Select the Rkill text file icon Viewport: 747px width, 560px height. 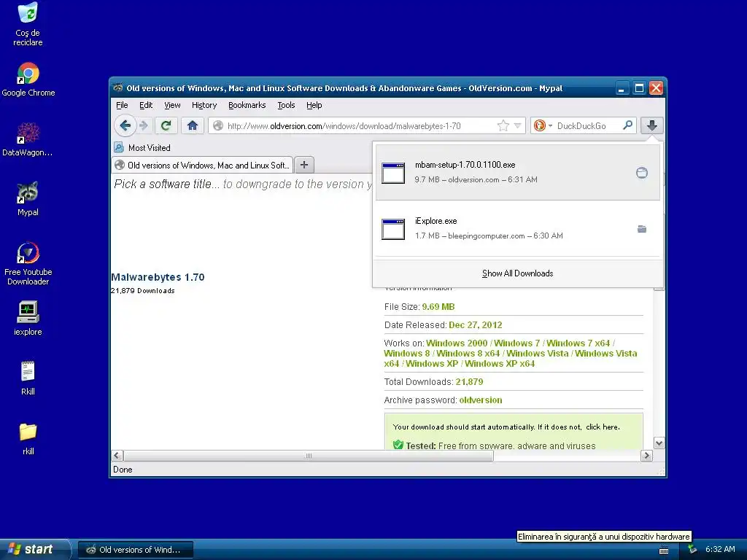28,378
